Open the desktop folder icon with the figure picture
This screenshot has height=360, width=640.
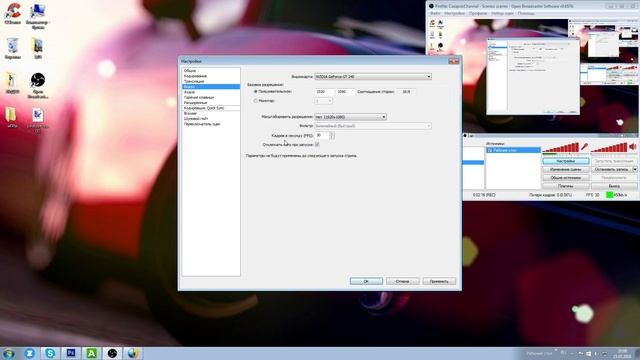[12, 83]
